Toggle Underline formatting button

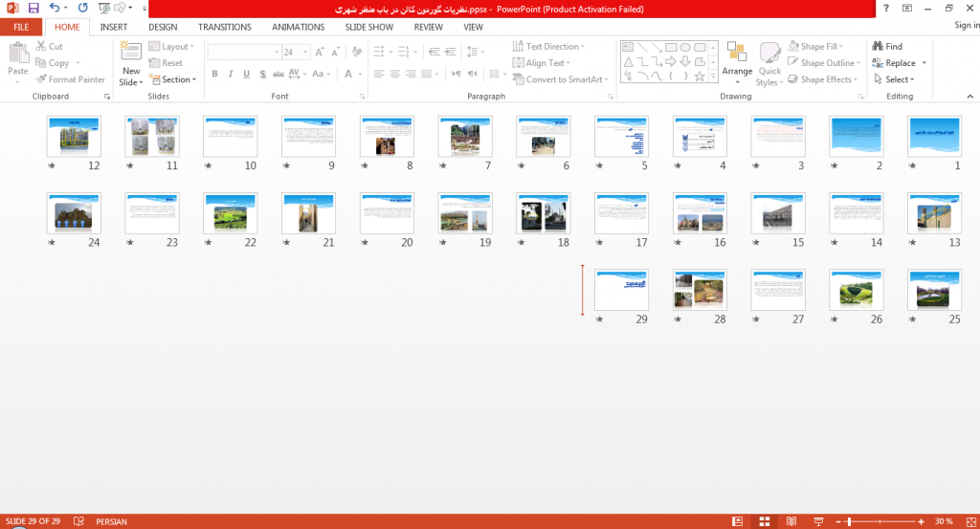[246, 74]
